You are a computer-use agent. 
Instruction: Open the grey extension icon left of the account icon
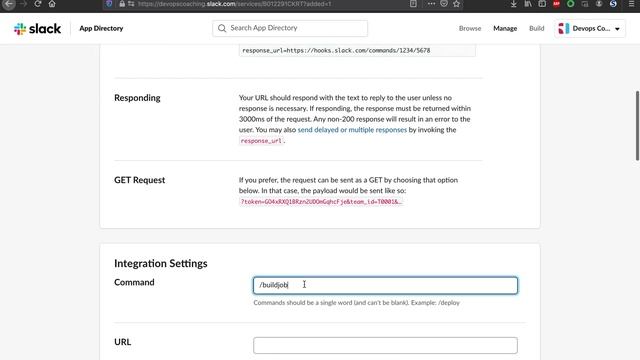click(x=585, y=4)
